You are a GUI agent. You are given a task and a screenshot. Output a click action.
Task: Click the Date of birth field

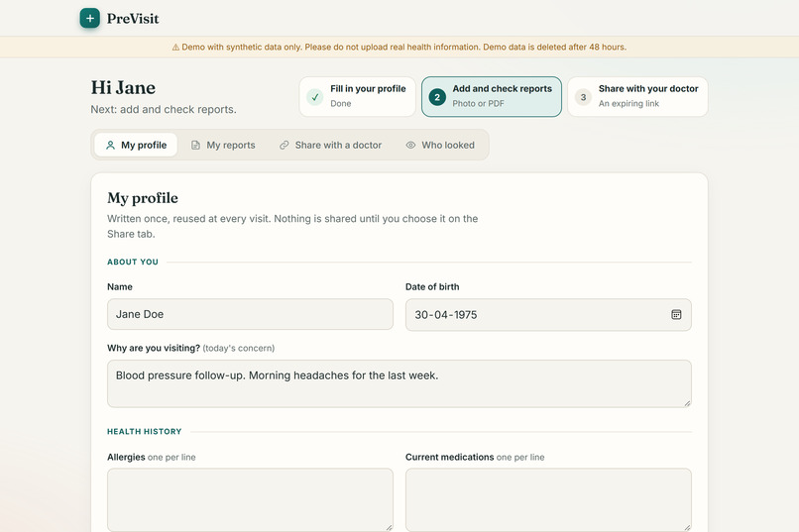548,315
